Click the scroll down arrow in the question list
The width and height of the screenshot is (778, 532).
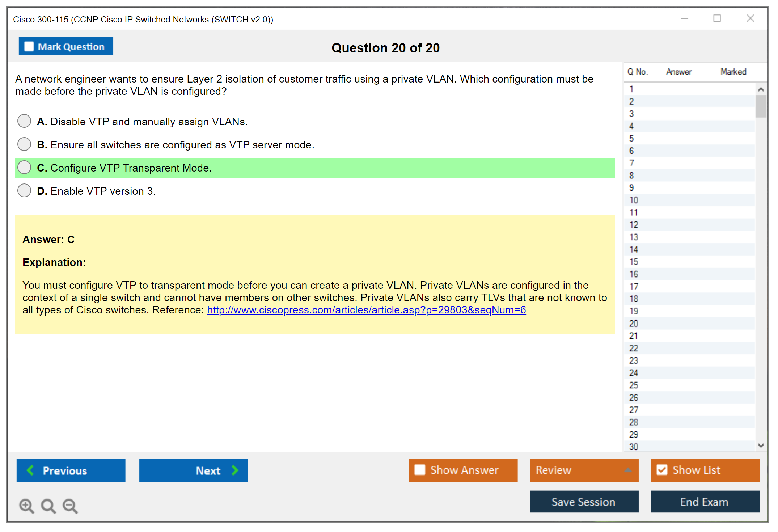[x=761, y=446]
